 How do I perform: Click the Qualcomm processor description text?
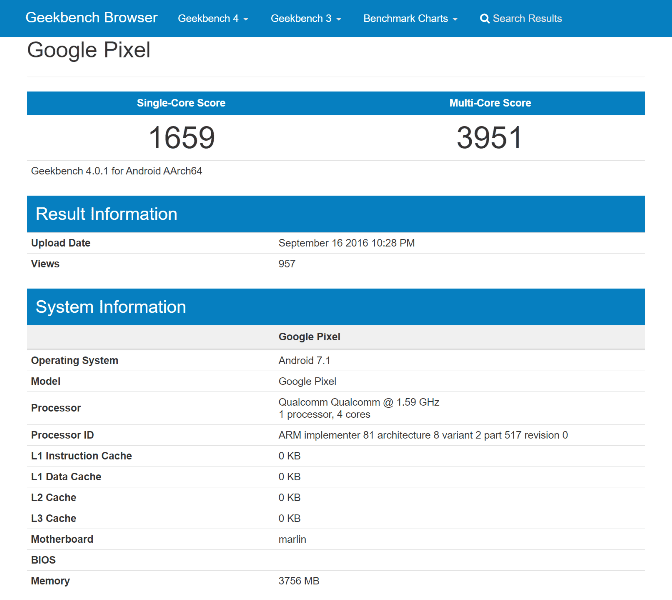point(359,408)
